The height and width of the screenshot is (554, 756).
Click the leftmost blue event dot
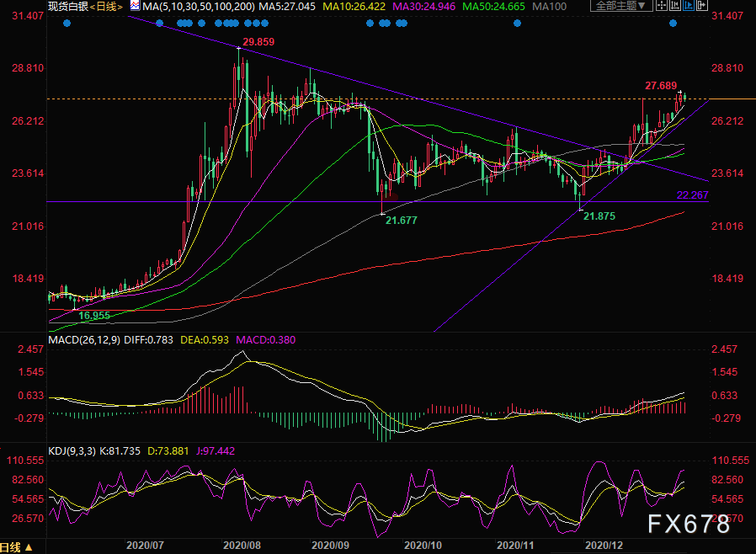point(67,23)
